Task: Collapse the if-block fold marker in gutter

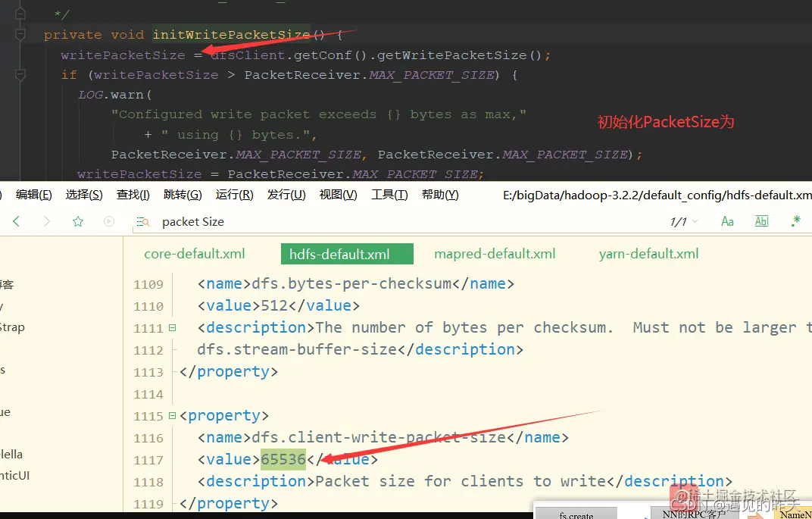Action: (x=20, y=75)
